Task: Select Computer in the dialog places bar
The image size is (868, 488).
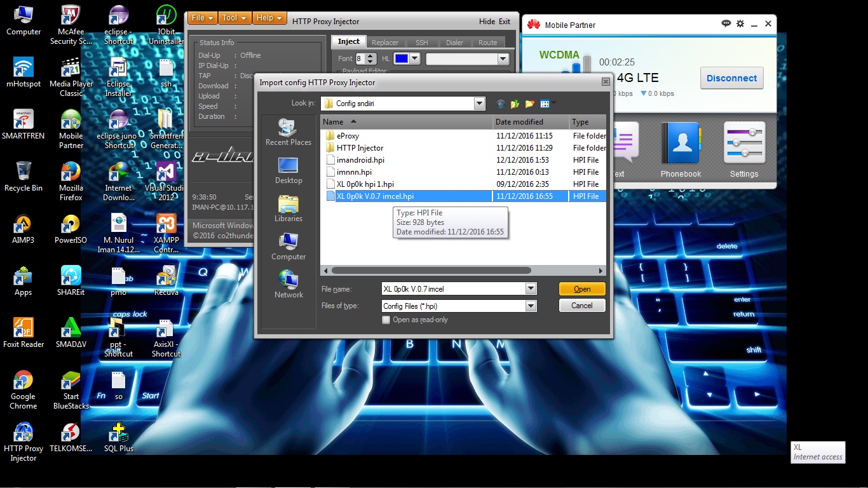Action: 288,247
